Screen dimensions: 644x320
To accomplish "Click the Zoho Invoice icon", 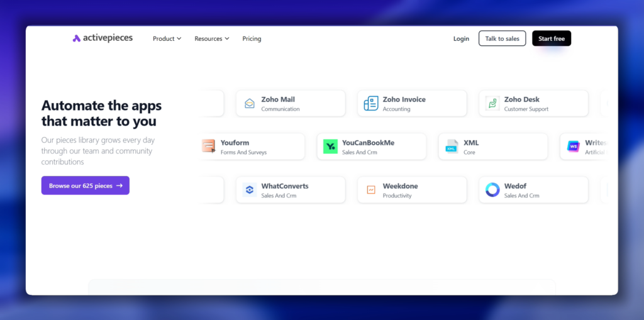I will (371, 104).
